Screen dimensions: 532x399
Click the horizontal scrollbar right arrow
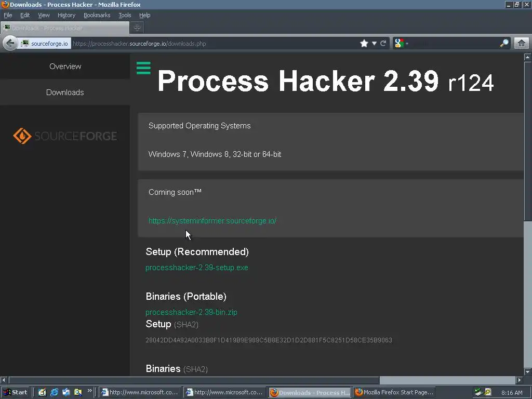coord(519,380)
